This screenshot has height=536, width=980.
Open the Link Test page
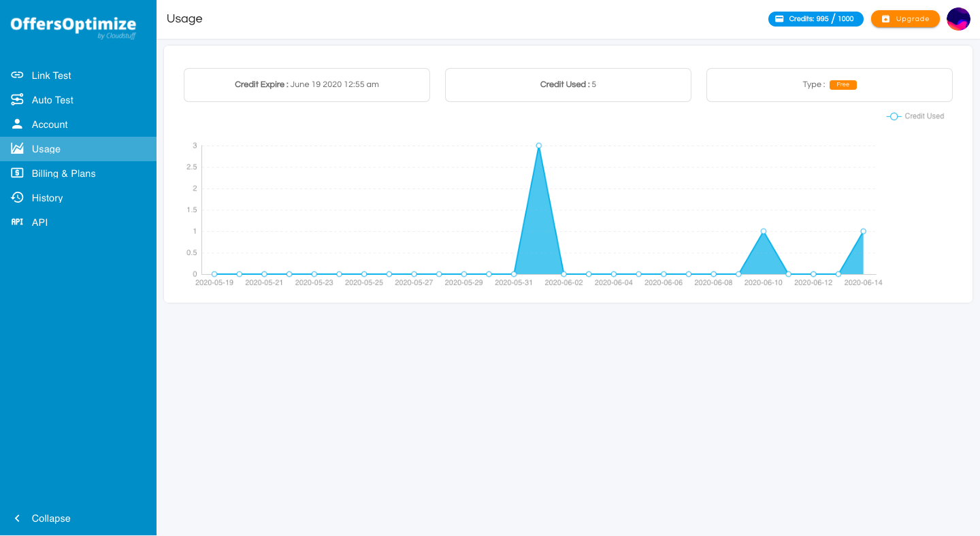click(x=78, y=76)
